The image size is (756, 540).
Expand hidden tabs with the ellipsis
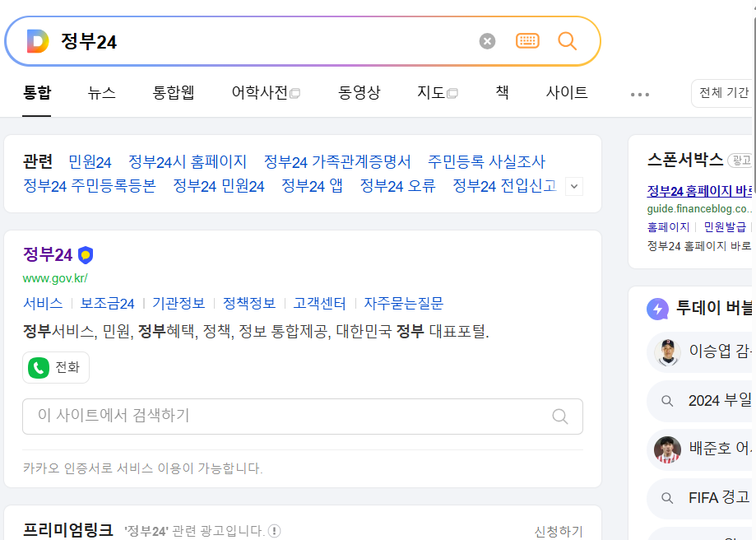coord(639,94)
